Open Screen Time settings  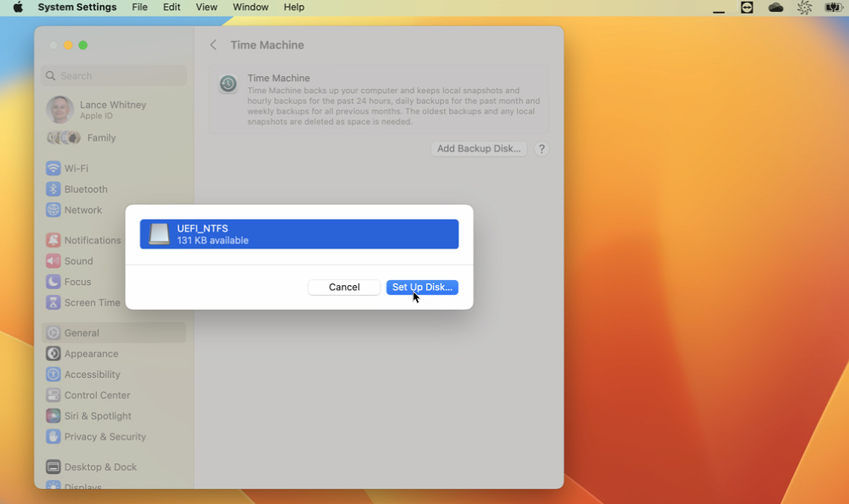pos(93,302)
